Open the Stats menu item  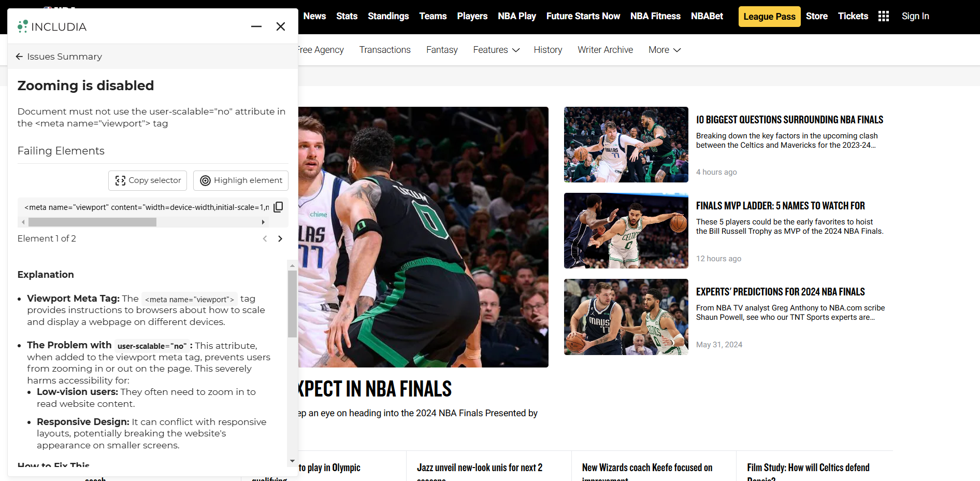tap(347, 16)
